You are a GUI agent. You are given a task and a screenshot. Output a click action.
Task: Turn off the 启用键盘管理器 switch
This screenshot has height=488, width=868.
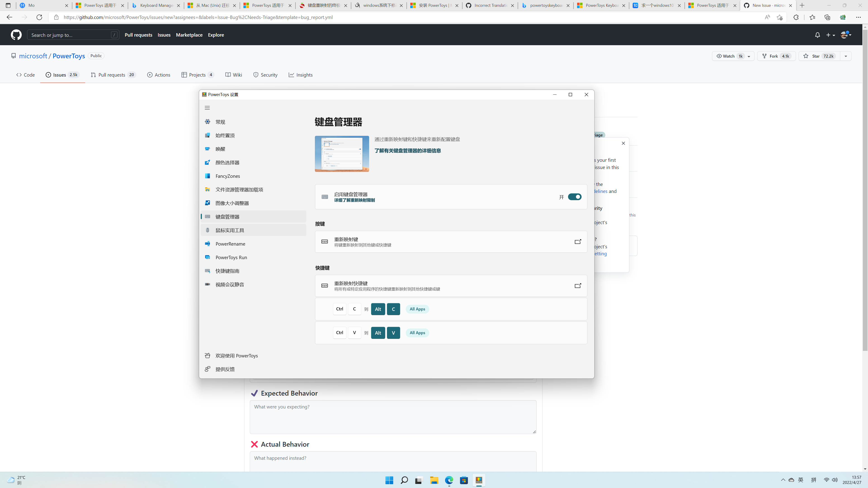tap(575, 197)
